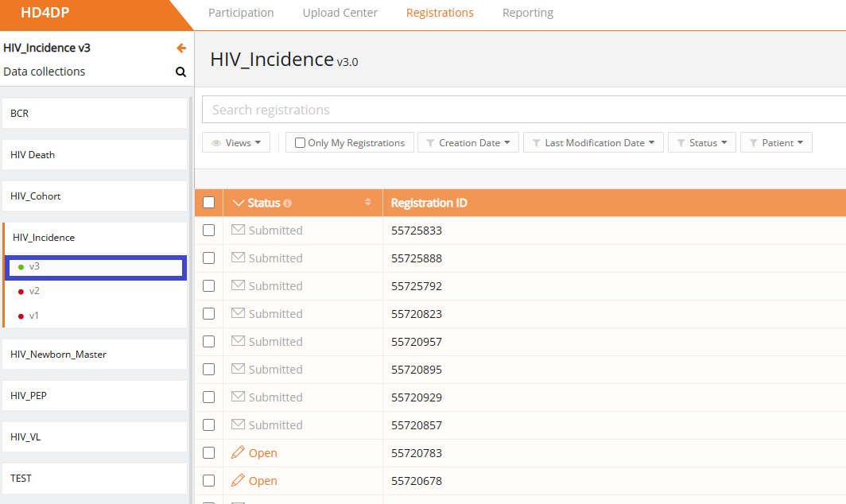
Task: Go to the Reporting tab
Action: pos(528,13)
